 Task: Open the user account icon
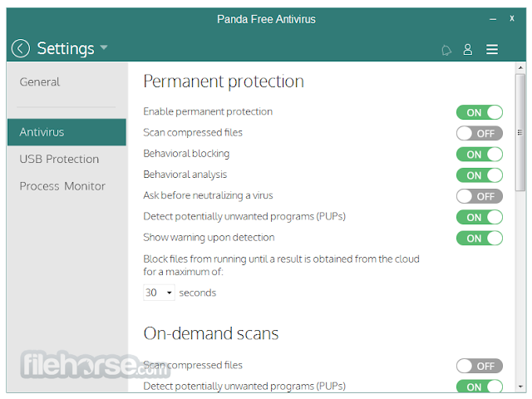tap(468, 50)
